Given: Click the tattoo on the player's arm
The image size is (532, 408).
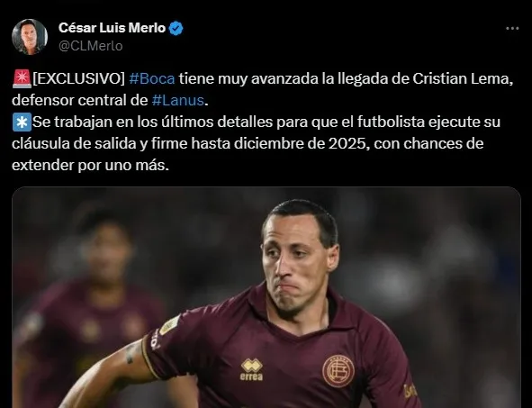Looking at the screenshot, I should click(130, 353).
